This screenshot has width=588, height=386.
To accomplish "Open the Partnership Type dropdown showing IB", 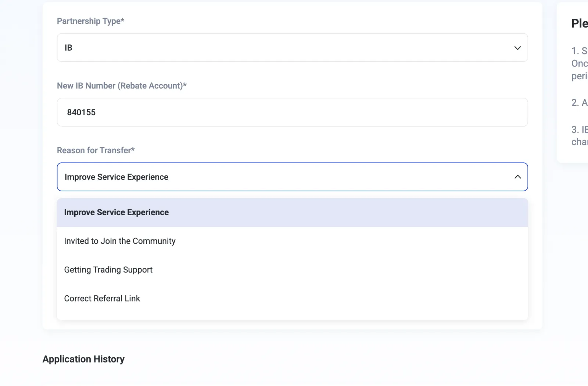I will click(292, 48).
